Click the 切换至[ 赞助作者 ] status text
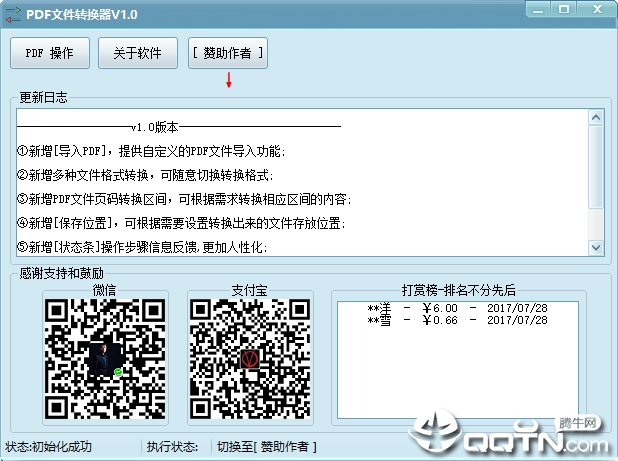 click(267, 447)
